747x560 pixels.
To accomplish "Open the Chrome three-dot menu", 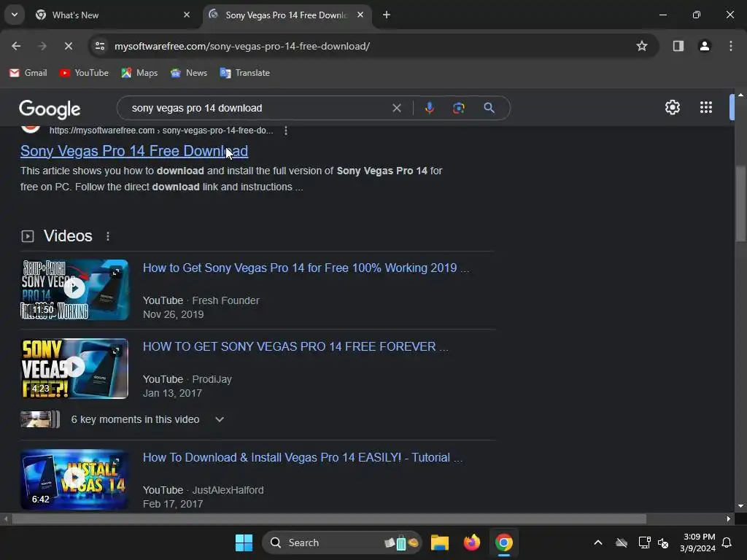I will coord(730,46).
